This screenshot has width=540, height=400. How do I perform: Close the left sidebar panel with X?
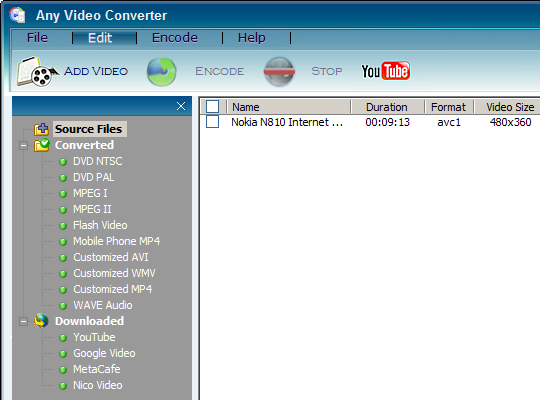[x=181, y=106]
